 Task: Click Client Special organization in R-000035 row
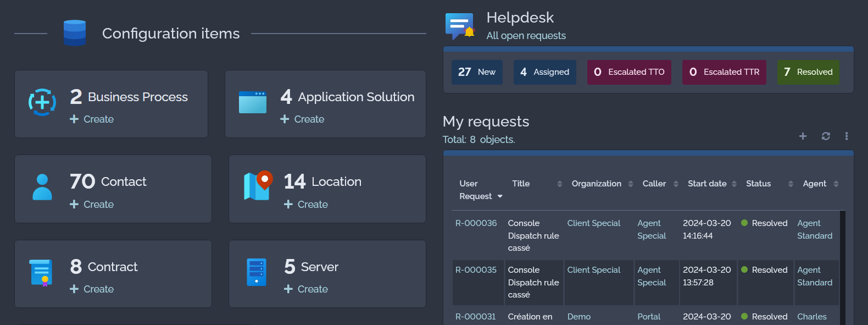tap(593, 270)
